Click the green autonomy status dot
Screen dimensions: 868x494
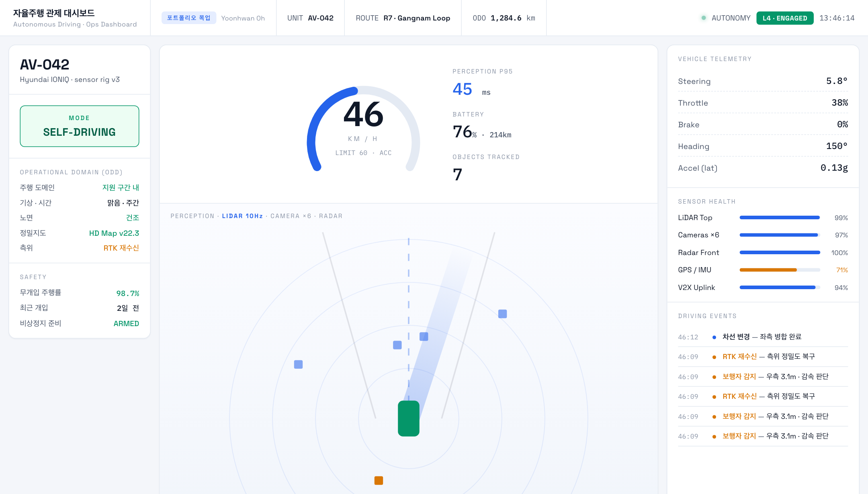point(703,18)
